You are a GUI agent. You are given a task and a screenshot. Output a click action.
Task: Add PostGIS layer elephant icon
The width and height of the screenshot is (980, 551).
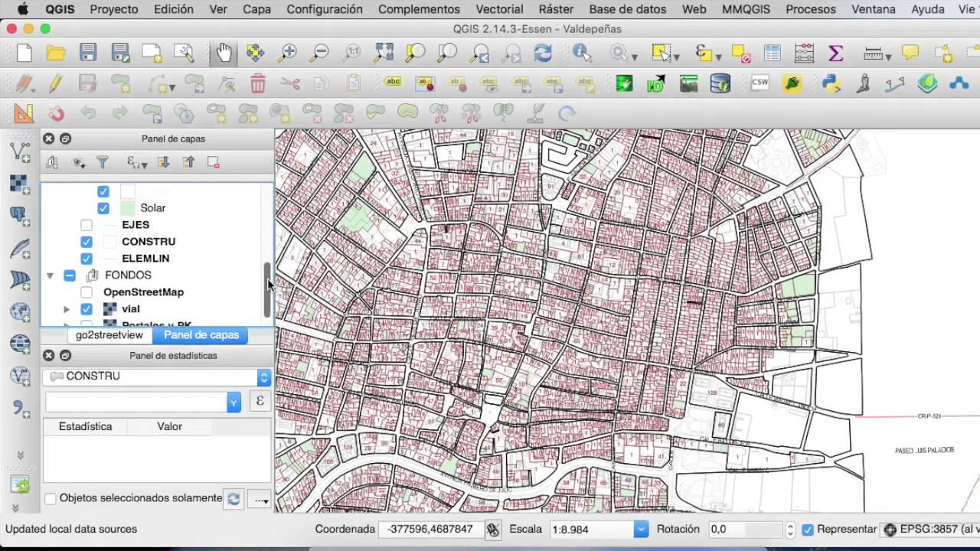[x=20, y=216]
